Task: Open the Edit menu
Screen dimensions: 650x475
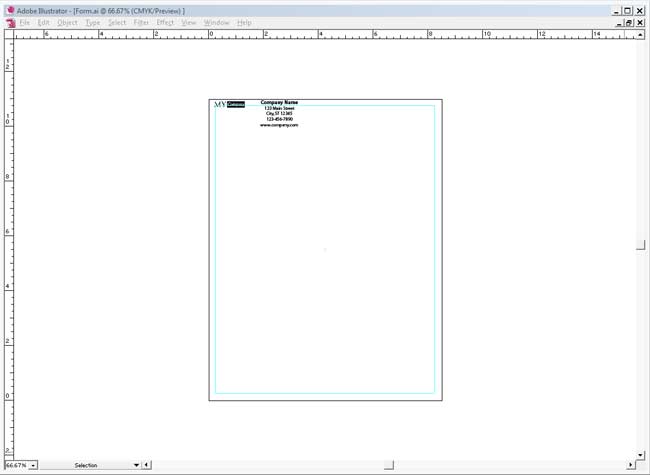Action: click(x=43, y=23)
